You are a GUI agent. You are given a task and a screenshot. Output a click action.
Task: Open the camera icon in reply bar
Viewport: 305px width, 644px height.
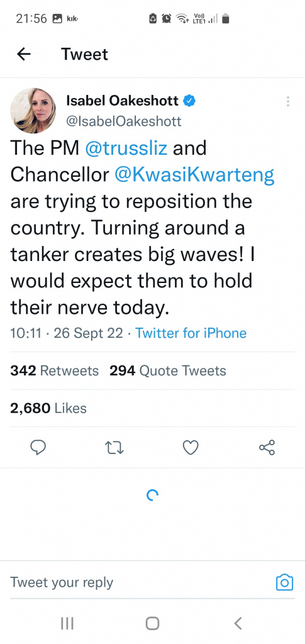(x=284, y=582)
